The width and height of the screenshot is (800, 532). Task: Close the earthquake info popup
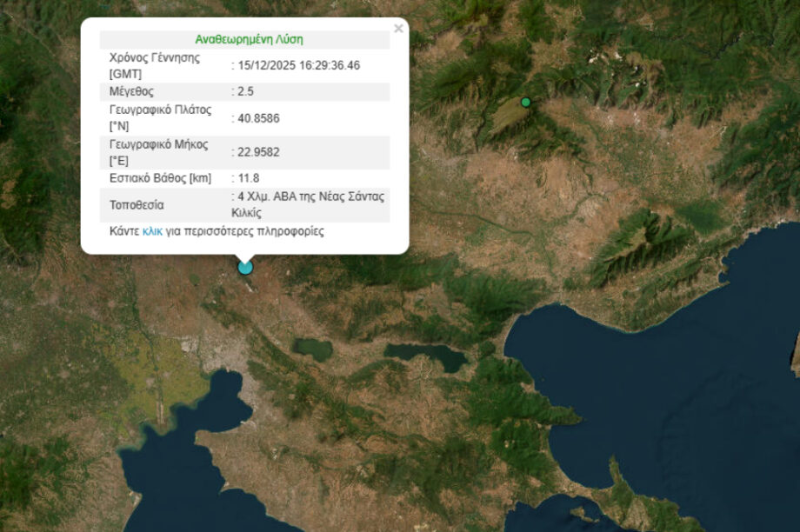(x=398, y=29)
